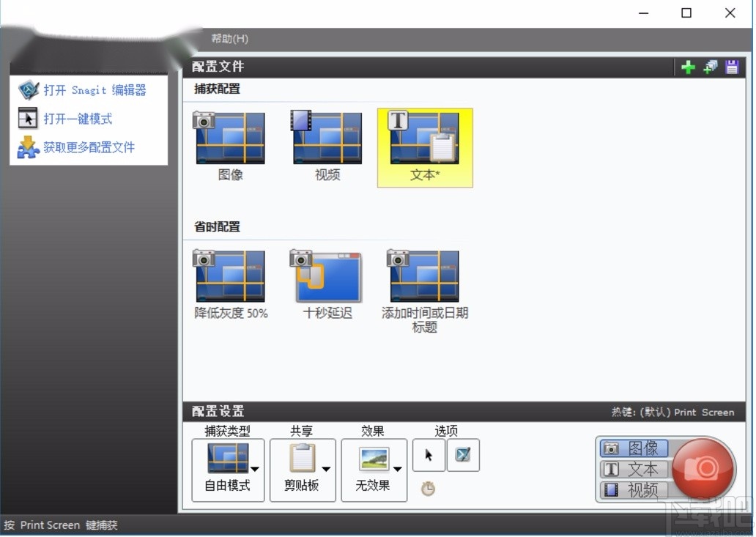Switch capture mode to 图像 image
The height and width of the screenshot is (537, 756).
pyautogui.click(x=634, y=448)
